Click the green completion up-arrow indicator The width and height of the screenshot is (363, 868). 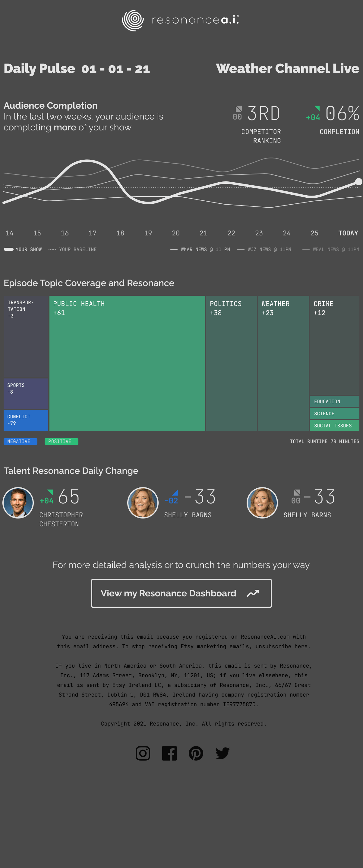[317, 108]
